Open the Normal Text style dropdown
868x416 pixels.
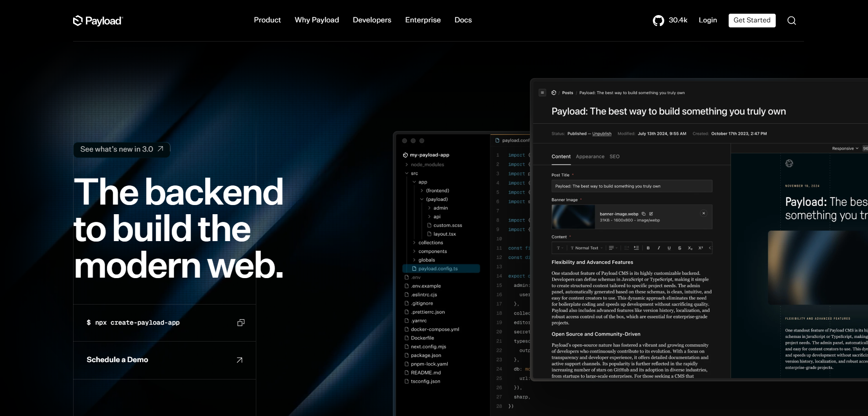[x=587, y=248]
